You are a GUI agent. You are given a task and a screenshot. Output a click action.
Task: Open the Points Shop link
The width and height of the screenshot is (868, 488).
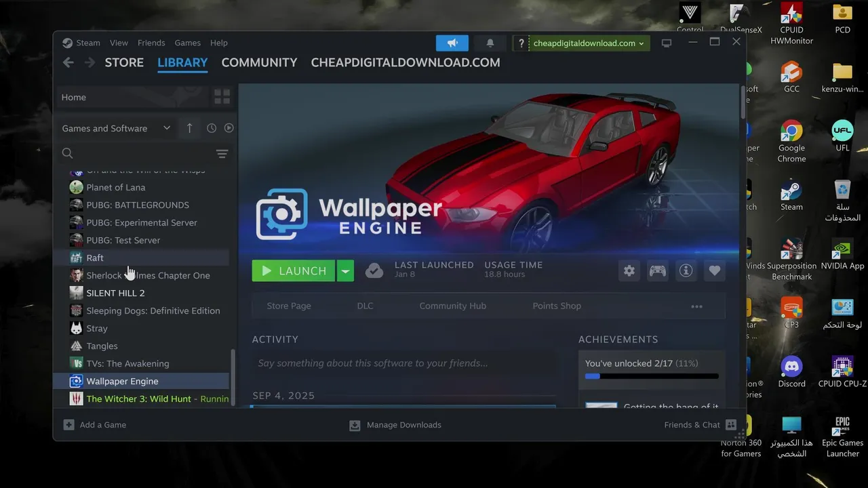pos(557,306)
